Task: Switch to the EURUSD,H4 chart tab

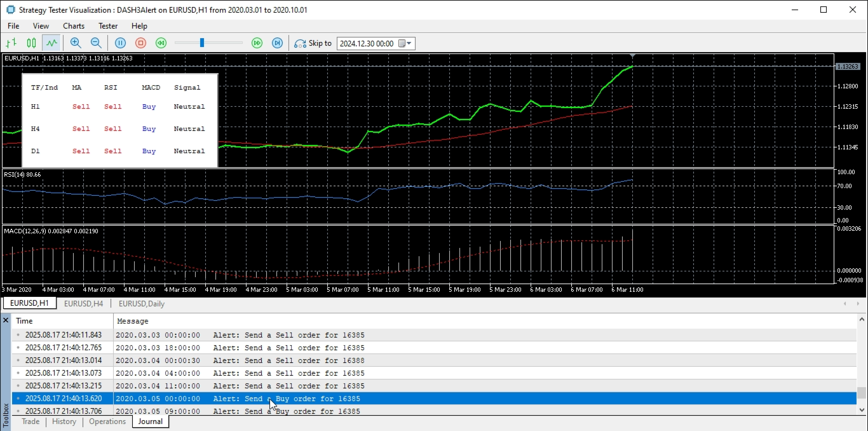Action: 83,304
